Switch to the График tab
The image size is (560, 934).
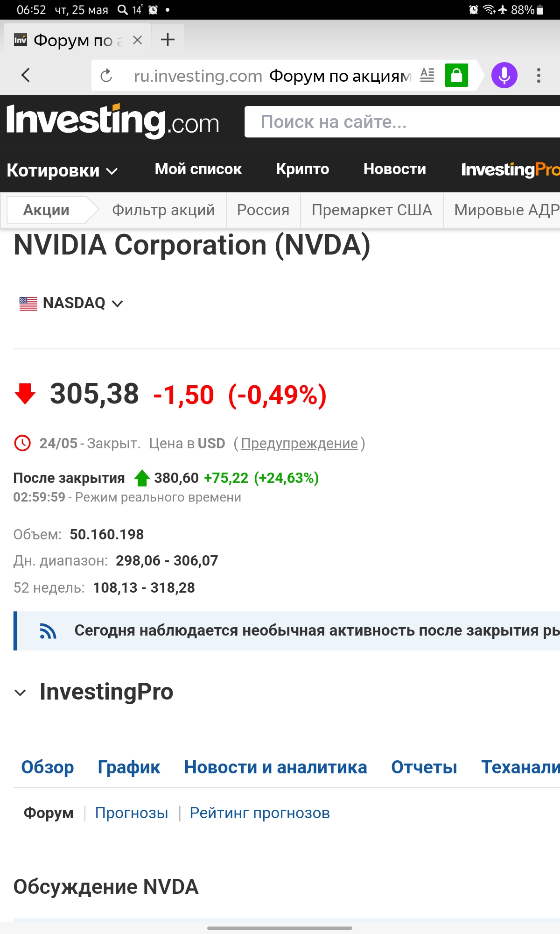129,767
